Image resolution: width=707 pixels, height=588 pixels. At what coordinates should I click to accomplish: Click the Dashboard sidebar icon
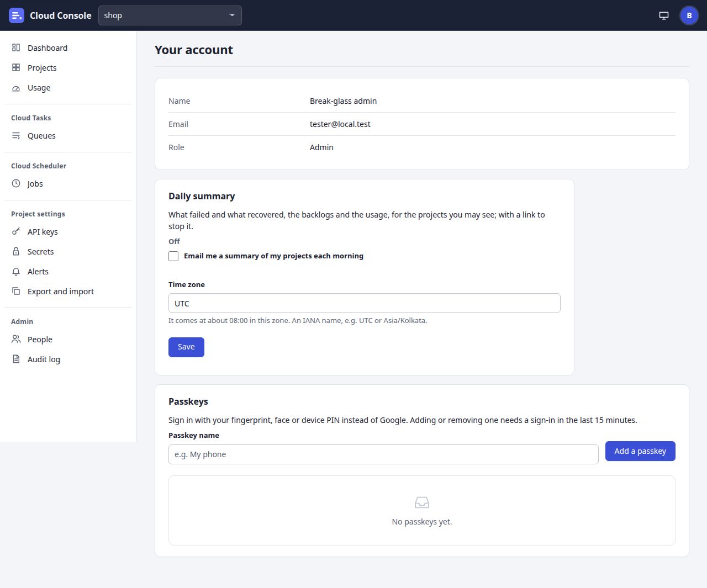(x=16, y=48)
